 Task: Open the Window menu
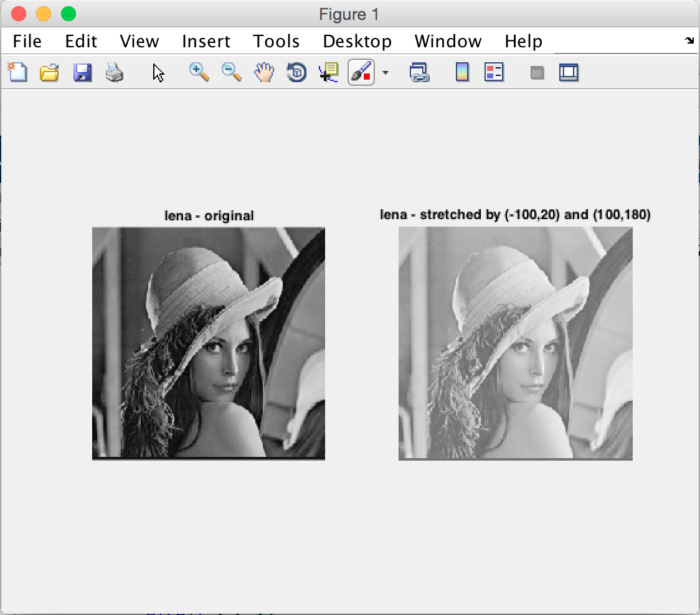pos(448,41)
